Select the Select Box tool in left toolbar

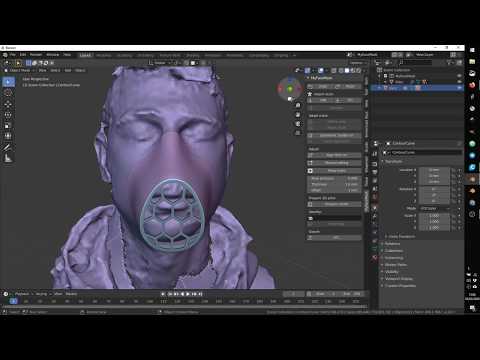click(x=8, y=82)
